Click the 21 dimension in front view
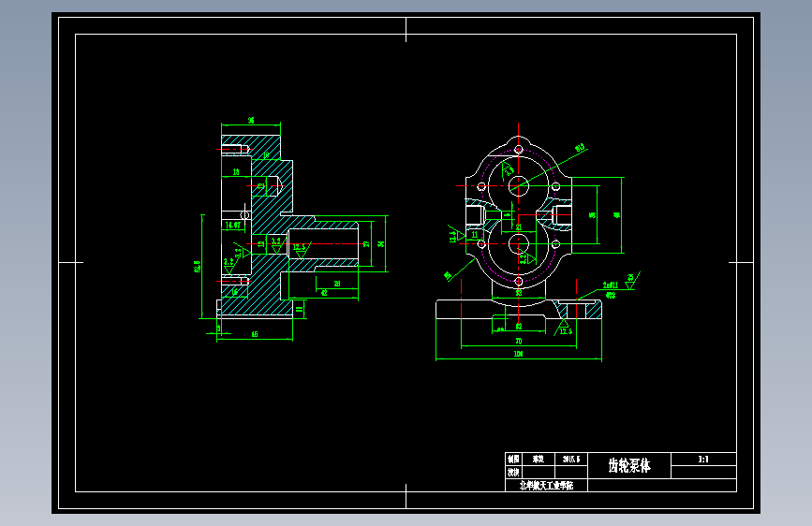This screenshot has width=812, height=526. pyautogui.click(x=518, y=226)
